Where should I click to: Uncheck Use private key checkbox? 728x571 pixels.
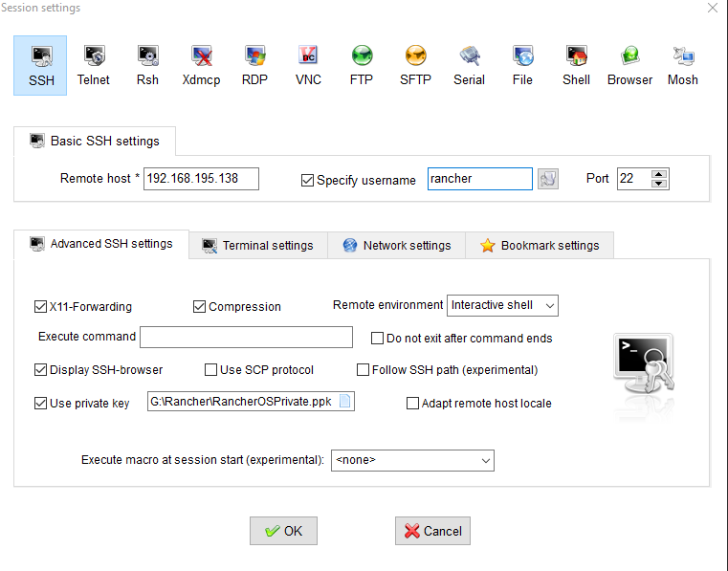pos(40,403)
